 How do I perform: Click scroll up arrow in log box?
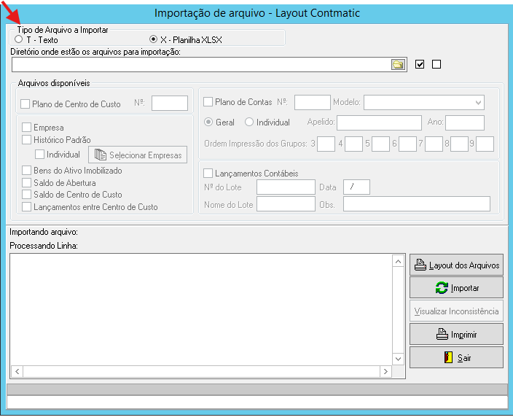pos(398,261)
